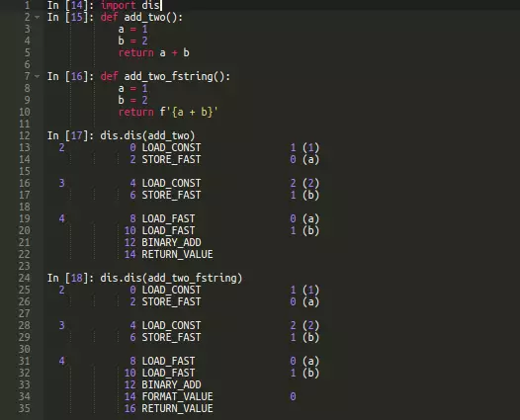Collapse the fold arrow beside gutter line 2

(38, 17)
